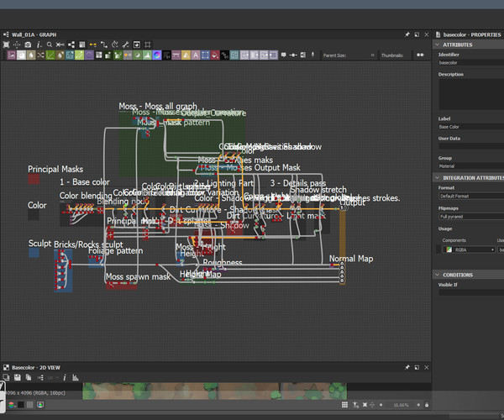Click the black background swatch in 2D view

(x=21, y=405)
